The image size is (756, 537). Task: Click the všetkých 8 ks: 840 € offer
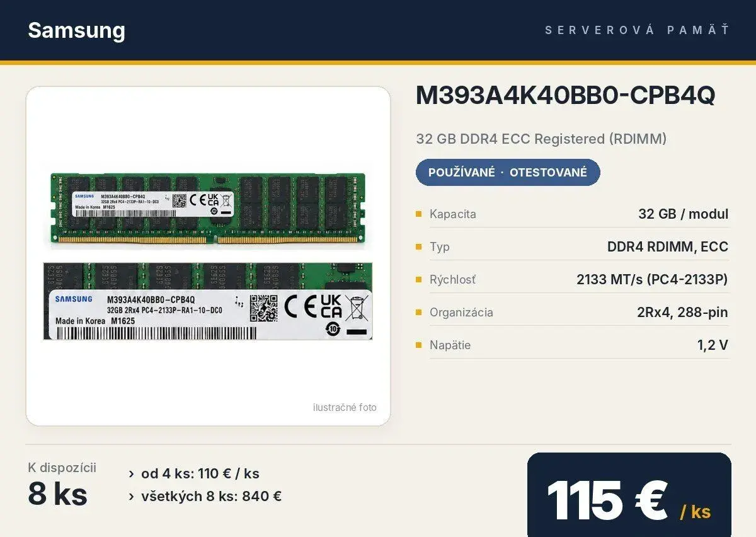pyautogui.click(x=211, y=496)
